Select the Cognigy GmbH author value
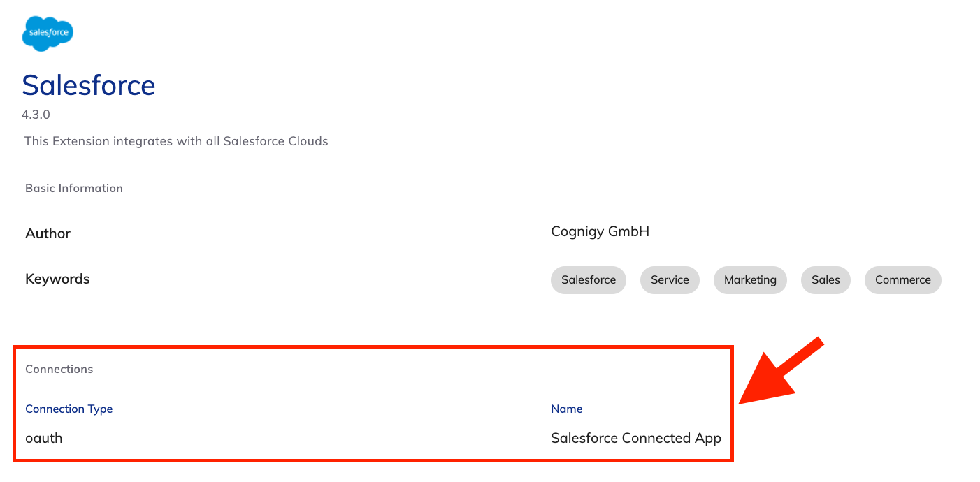This screenshot has width=980, height=482. pos(600,231)
